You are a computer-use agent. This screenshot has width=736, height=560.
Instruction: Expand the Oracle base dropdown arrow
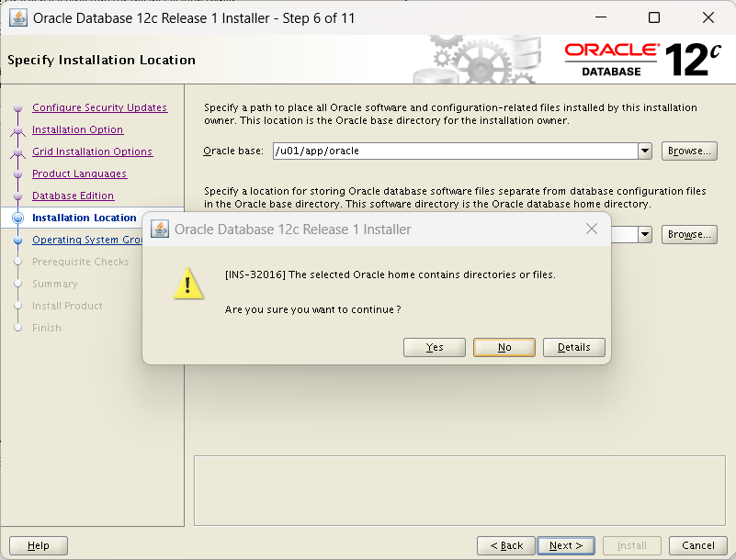645,151
